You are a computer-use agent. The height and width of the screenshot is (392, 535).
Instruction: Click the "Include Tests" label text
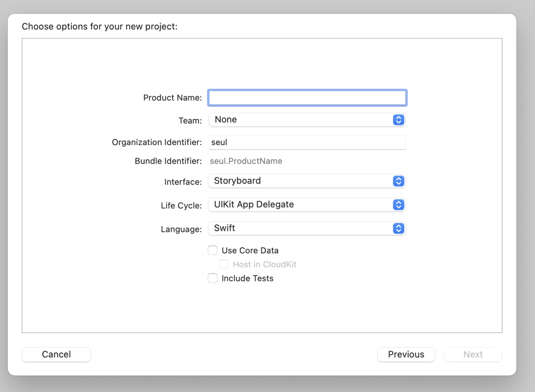click(x=247, y=278)
